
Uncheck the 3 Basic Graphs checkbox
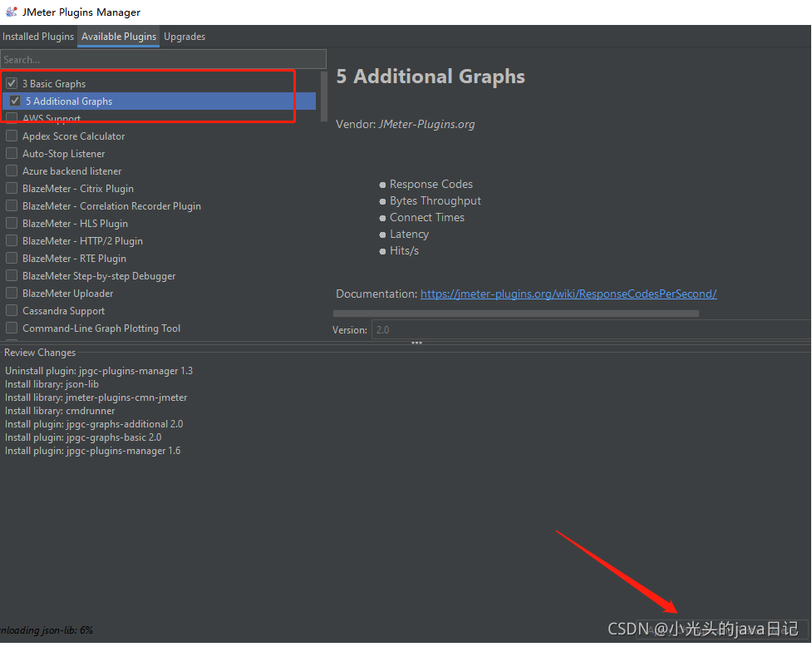pyautogui.click(x=12, y=83)
